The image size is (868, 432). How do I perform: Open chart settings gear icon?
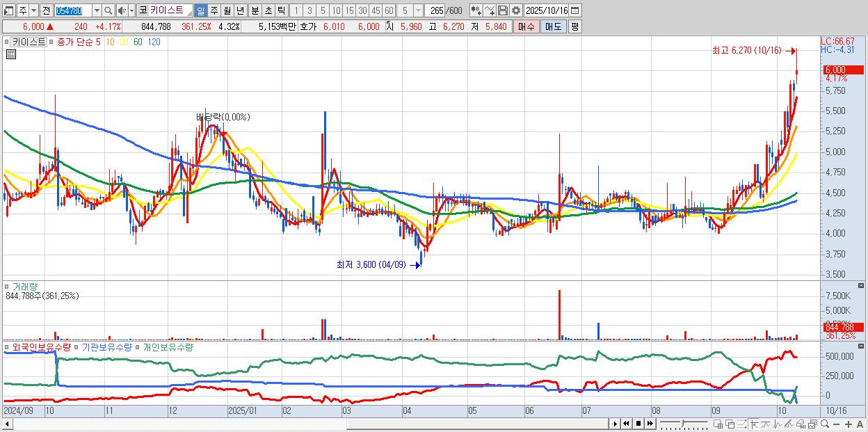[x=515, y=10]
